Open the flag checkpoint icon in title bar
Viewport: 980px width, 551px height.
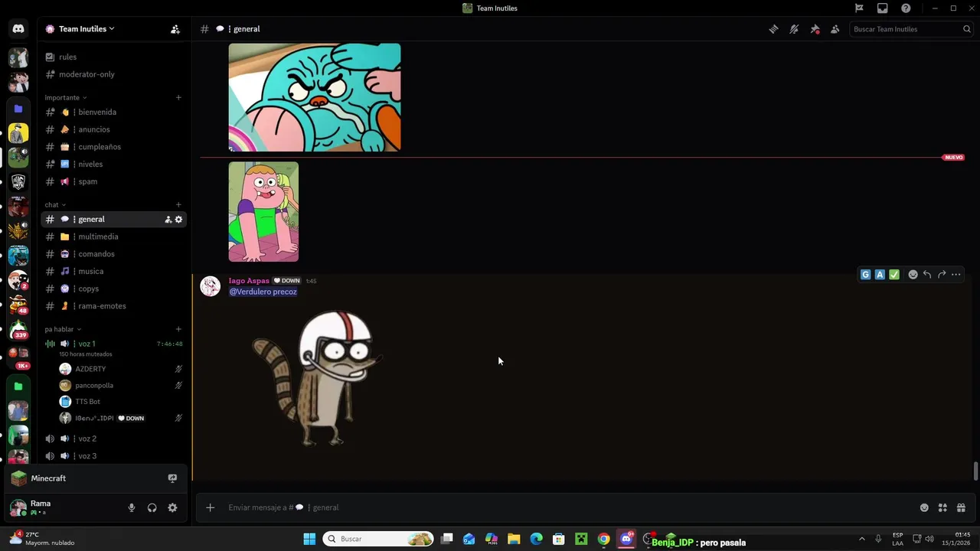point(859,8)
